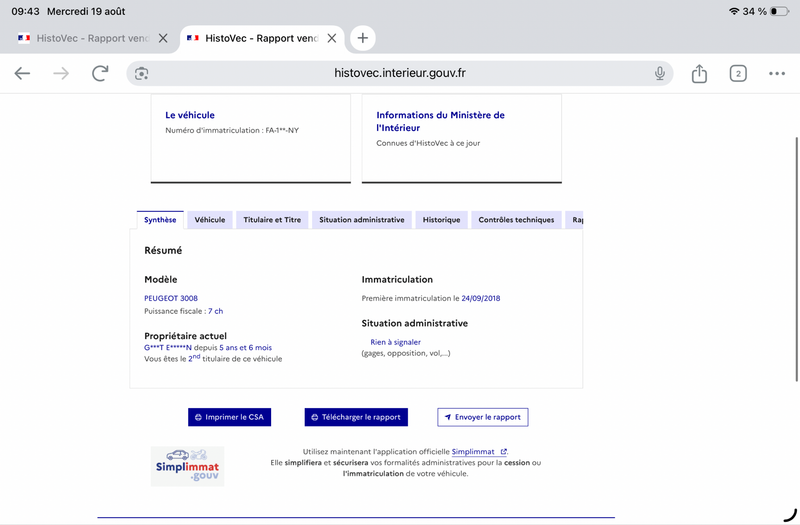The width and height of the screenshot is (800, 525).
Task: Tap the 09:43 clock in status bar
Action: pyautogui.click(x=26, y=11)
